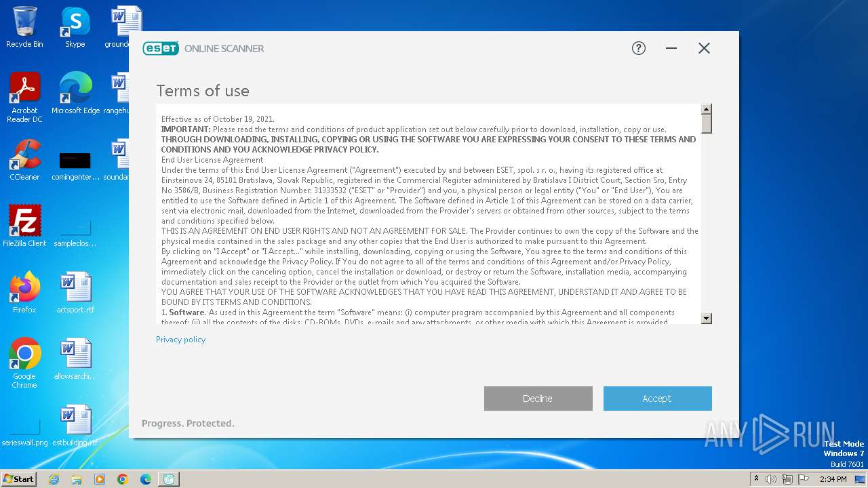
Task: Click the 'Effective as of October 19, 2021' line
Action: (x=218, y=119)
